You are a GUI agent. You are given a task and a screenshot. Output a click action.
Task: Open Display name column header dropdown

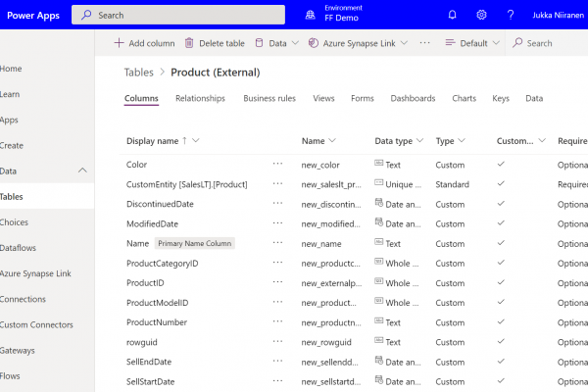click(195, 141)
